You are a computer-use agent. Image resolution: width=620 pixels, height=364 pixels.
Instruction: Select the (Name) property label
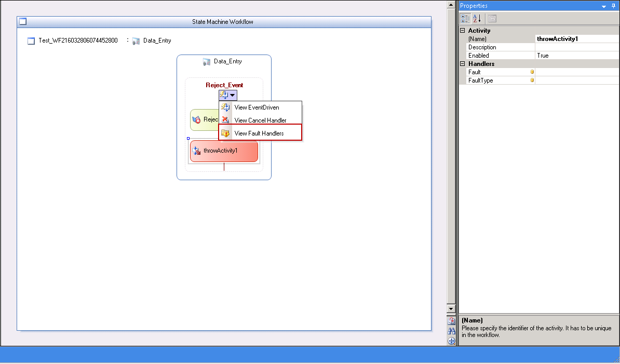pyautogui.click(x=477, y=39)
